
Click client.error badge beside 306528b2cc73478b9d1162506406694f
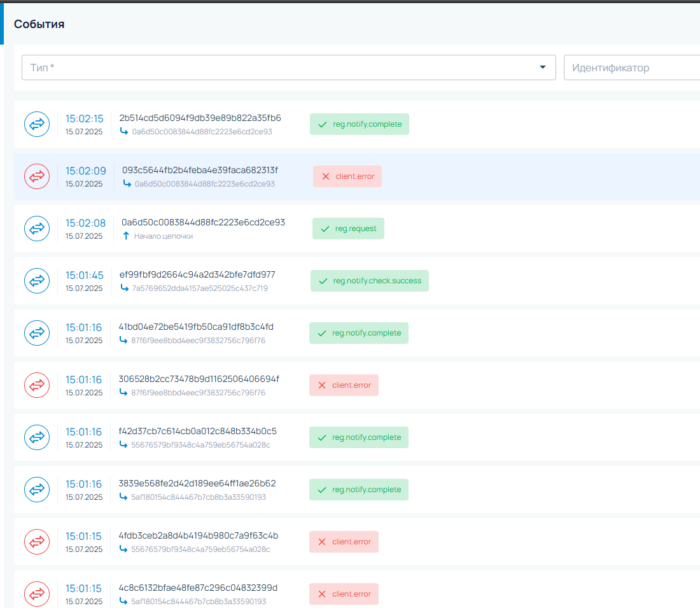pos(344,385)
